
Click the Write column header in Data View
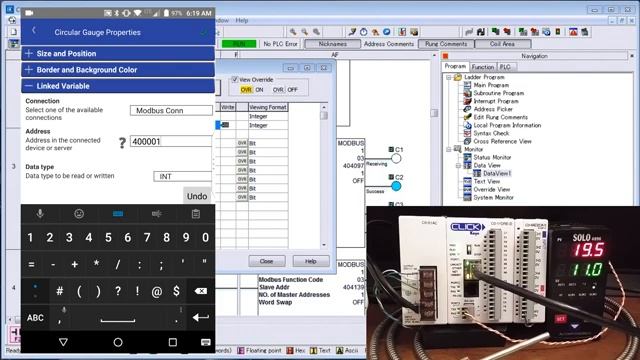click(227, 107)
